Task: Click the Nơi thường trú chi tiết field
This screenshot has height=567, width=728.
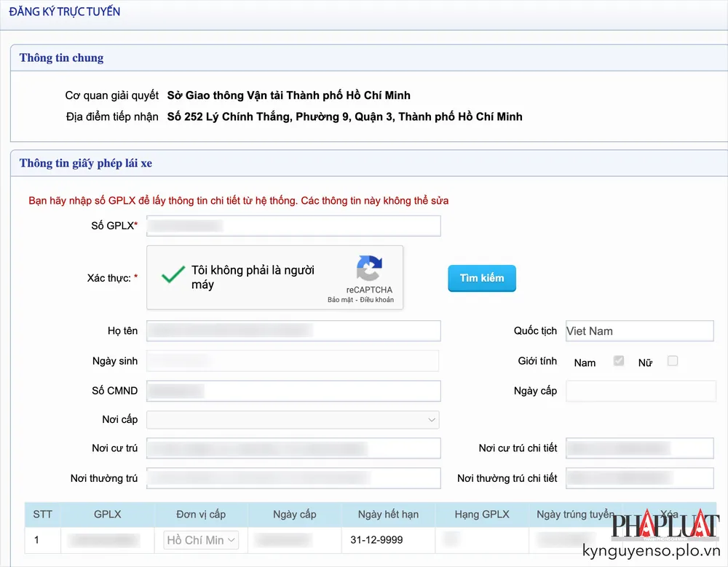Action: [x=639, y=478]
